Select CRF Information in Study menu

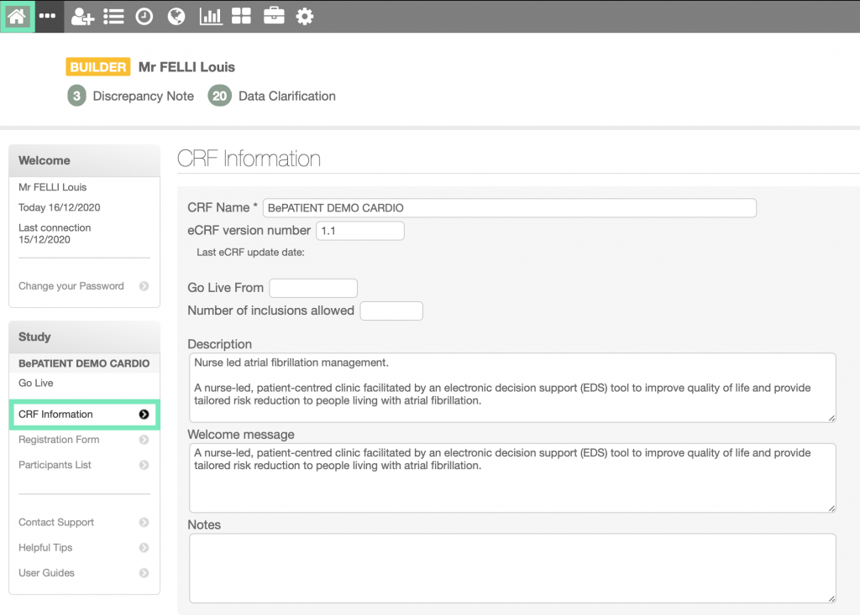(82, 415)
